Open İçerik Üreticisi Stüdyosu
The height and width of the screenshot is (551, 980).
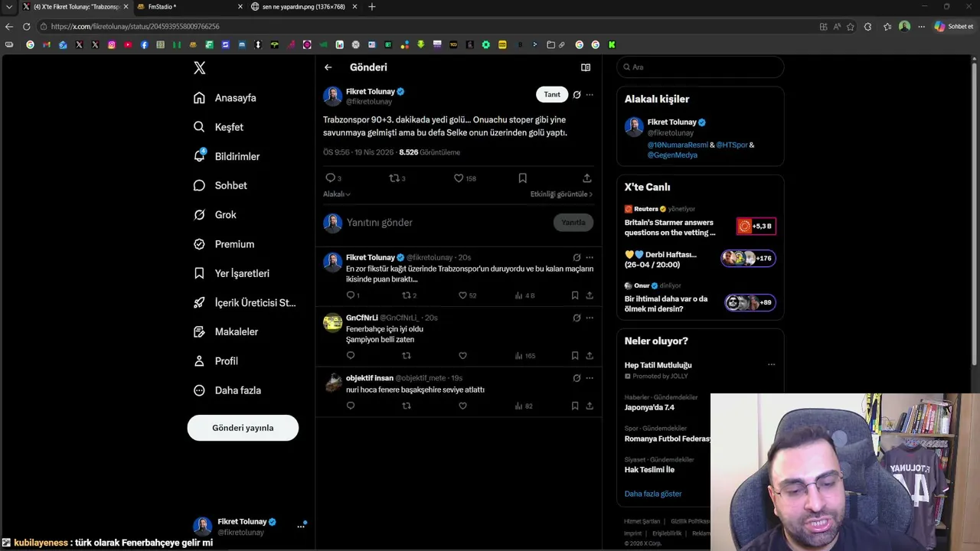[x=245, y=302]
